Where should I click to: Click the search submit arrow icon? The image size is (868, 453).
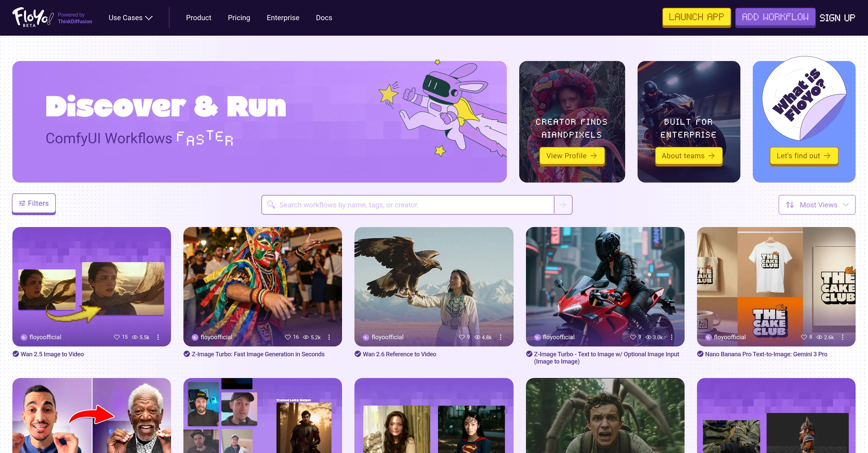tap(563, 205)
